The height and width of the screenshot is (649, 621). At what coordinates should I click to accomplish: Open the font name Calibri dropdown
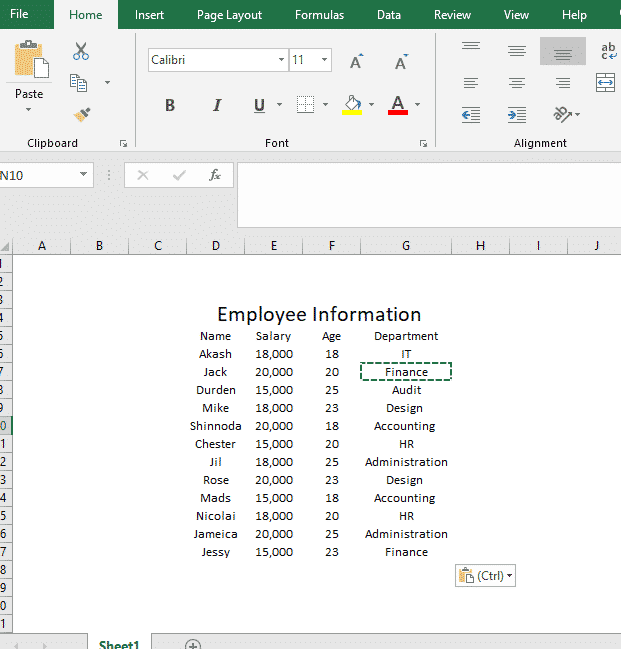pos(281,60)
